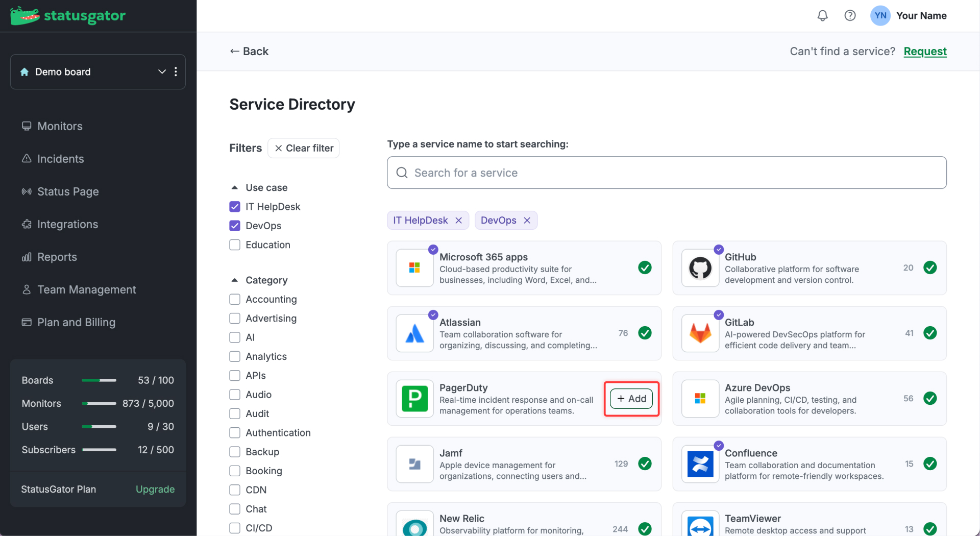Click the Demo board home icon
The height and width of the screenshot is (536, 980).
[x=24, y=72]
